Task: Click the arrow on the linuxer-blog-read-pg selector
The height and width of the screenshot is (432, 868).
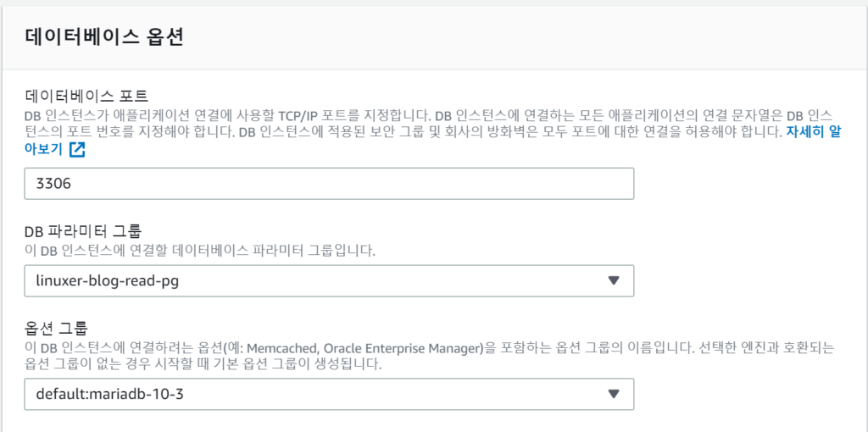Action: click(x=615, y=280)
